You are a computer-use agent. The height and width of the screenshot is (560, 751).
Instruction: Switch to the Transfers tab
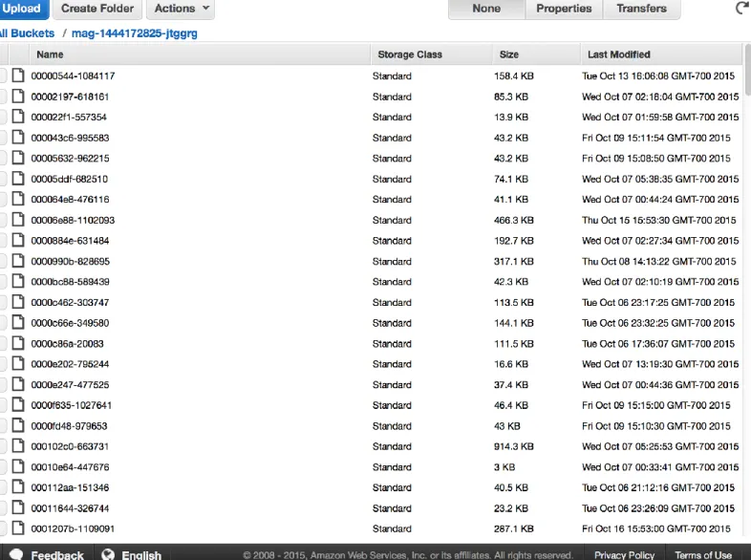(x=641, y=9)
